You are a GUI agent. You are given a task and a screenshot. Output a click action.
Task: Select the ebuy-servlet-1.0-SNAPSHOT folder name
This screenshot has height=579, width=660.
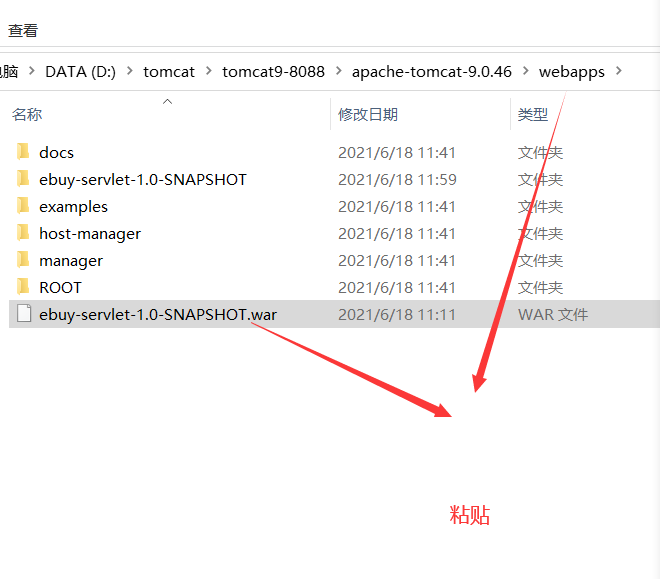(143, 180)
